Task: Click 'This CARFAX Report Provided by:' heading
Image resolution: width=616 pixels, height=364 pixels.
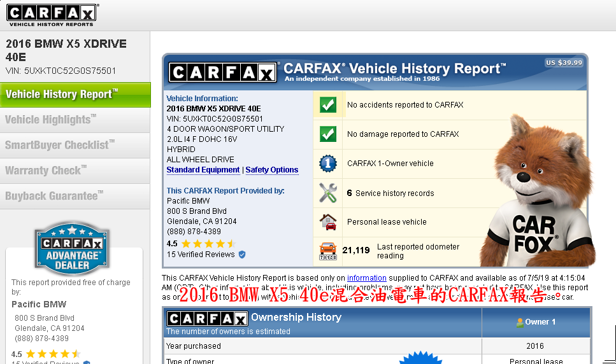Action: click(x=226, y=191)
